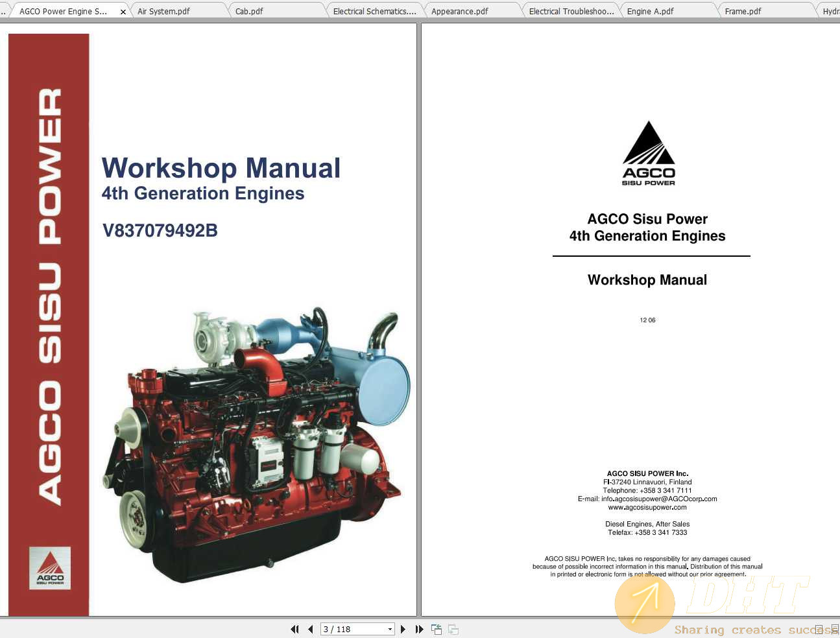Image resolution: width=840 pixels, height=638 pixels.
Task: Click the email info.agcosisupower@AGCOcorp.com
Action: (659, 499)
